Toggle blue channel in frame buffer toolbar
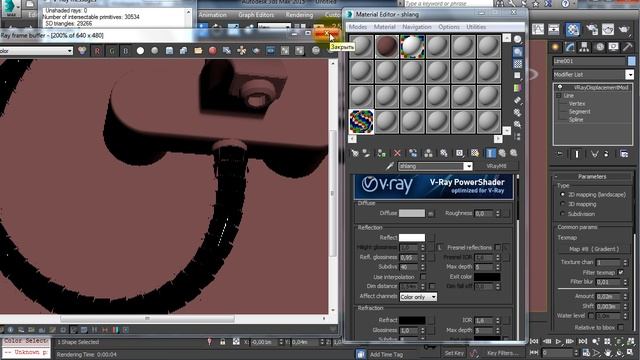Screen dimensions: 640x360 click(126, 51)
